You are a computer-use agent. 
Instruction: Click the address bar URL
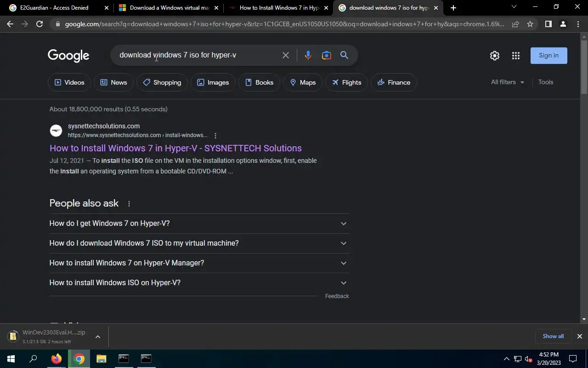pos(285,24)
